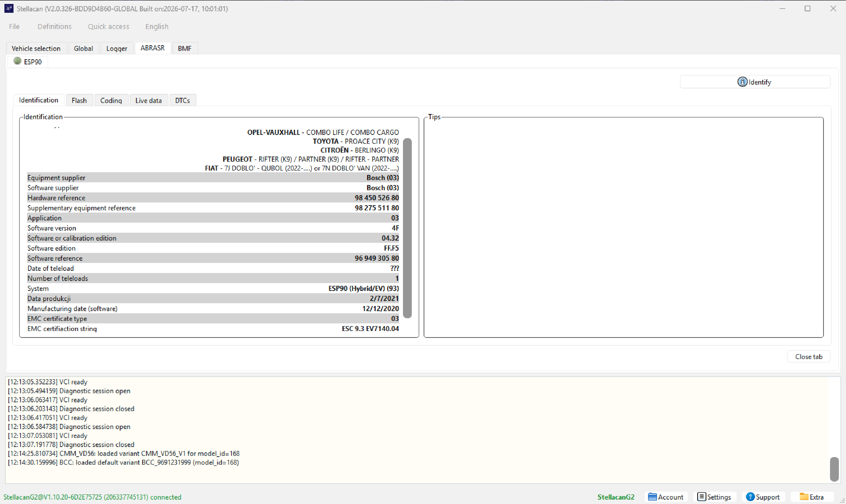Image resolution: width=846 pixels, height=504 pixels.
Task: Open the English language menu
Action: pyautogui.click(x=157, y=27)
